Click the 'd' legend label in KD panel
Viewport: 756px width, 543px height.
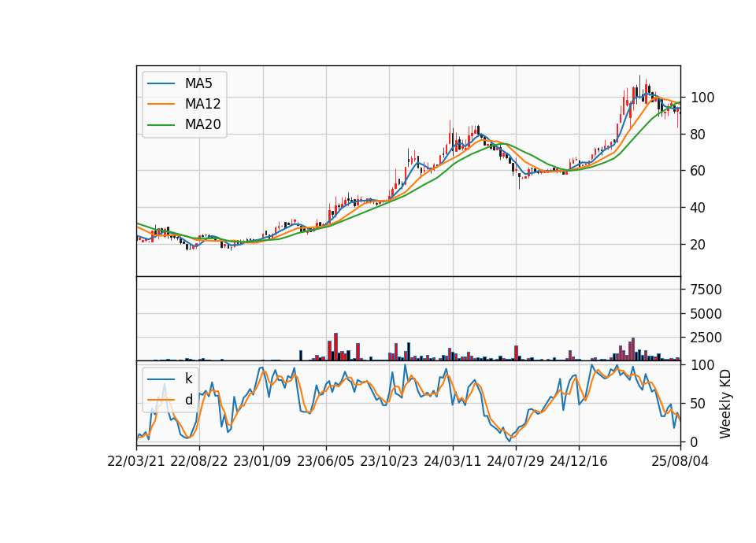pos(188,400)
